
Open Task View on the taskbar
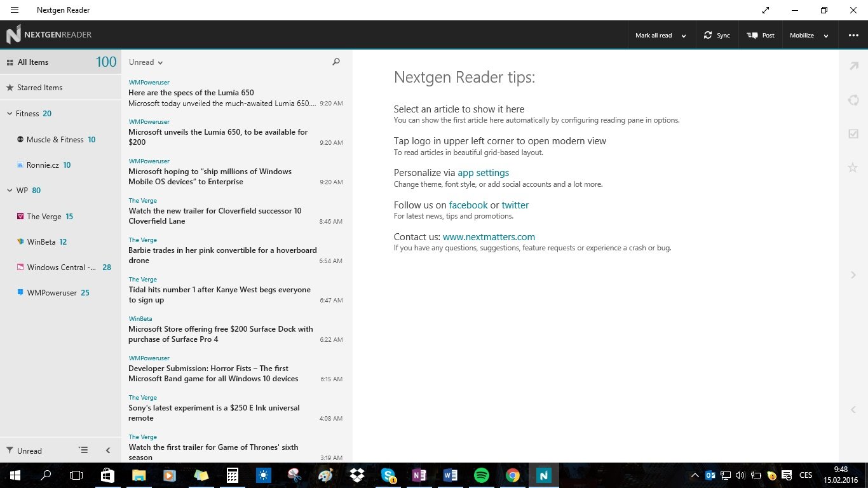(x=76, y=475)
